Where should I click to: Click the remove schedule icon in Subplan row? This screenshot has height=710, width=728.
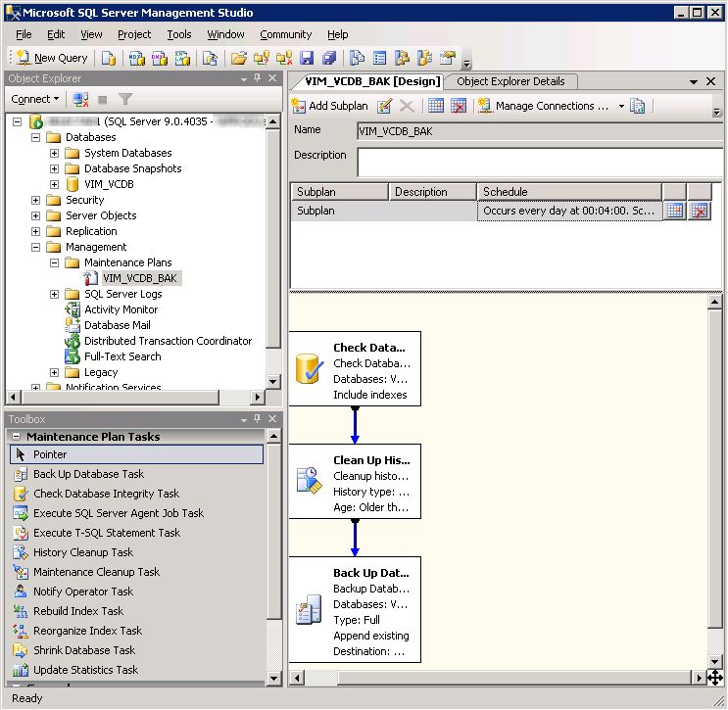pyautogui.click(x=700, y=211)
